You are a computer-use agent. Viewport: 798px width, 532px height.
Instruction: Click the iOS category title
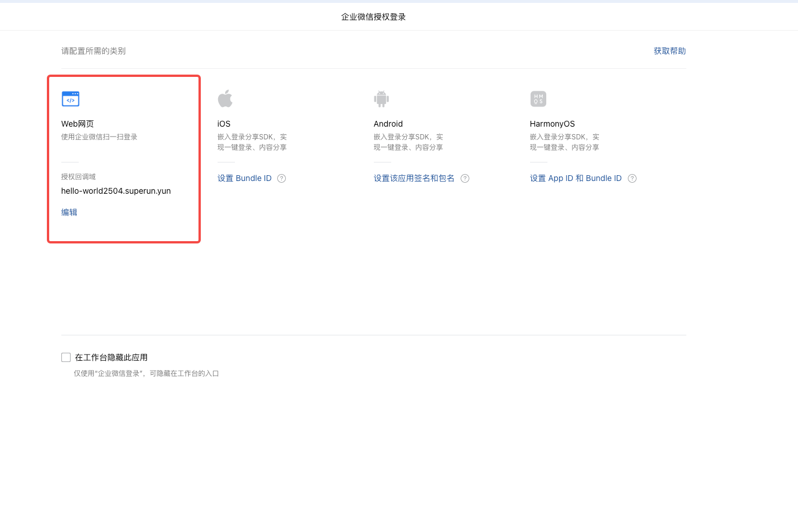click(224, 124)
